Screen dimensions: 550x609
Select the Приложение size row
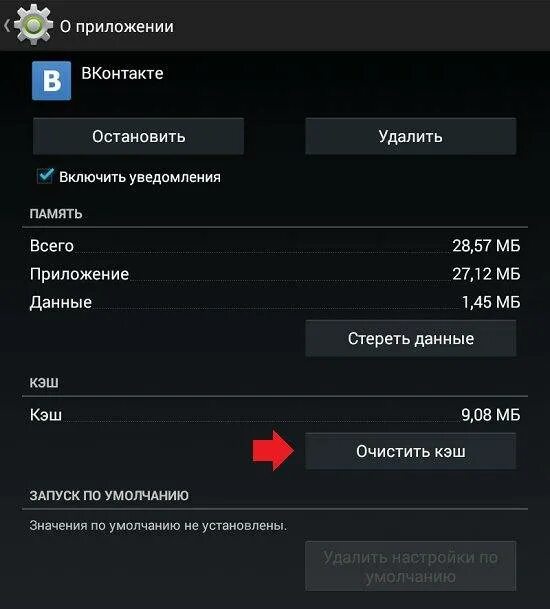[x=275, y=274]
